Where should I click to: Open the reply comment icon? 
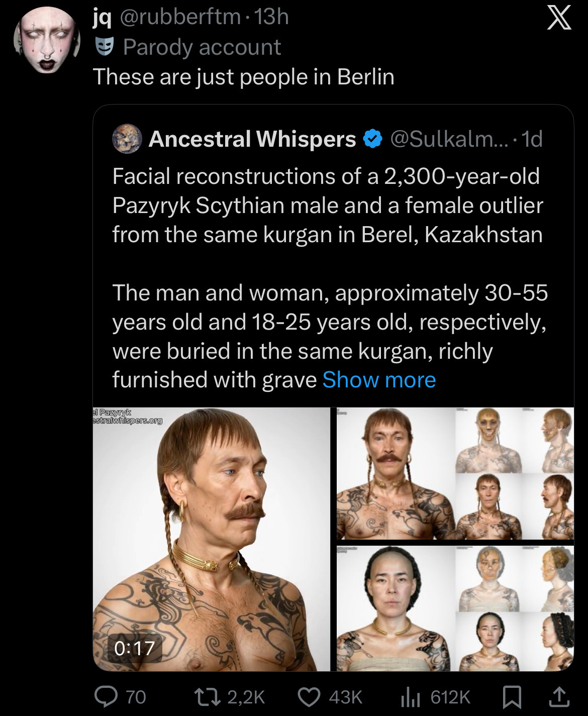(x=106, y=696)
